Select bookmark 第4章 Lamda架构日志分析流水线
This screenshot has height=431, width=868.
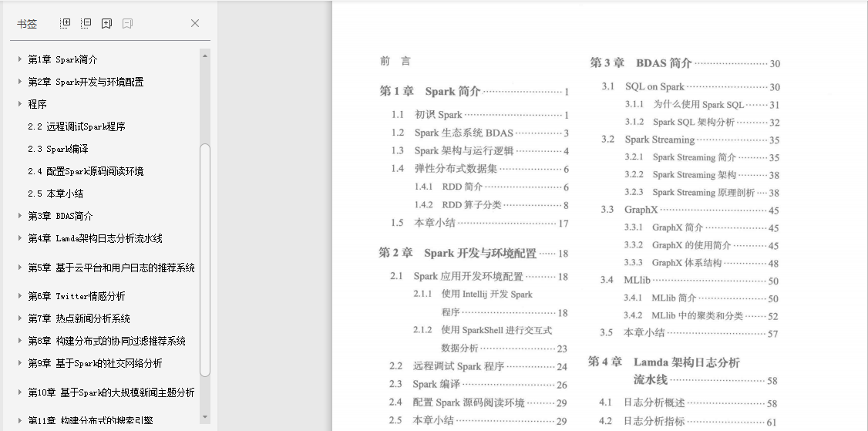[96, 238]
